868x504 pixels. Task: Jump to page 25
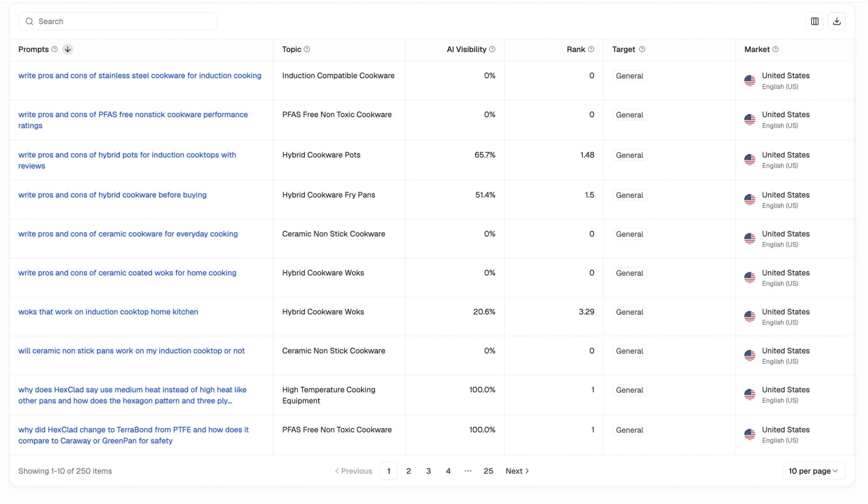pos(488,471)
